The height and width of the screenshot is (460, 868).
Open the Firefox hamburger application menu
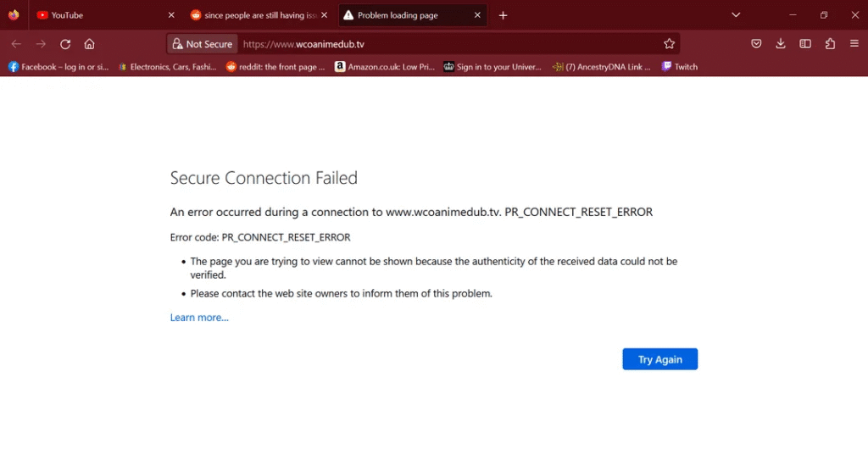click(854, 44)
